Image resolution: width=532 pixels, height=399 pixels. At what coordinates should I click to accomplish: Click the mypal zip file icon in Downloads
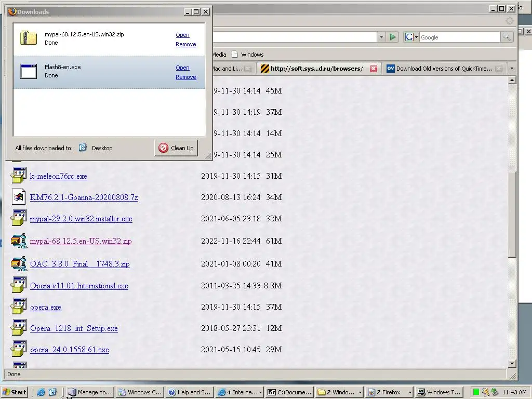(x=29, y=38)
